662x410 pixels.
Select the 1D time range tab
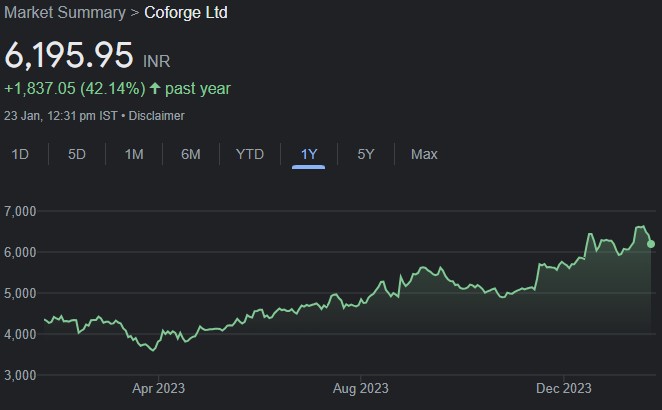(20, 154)
